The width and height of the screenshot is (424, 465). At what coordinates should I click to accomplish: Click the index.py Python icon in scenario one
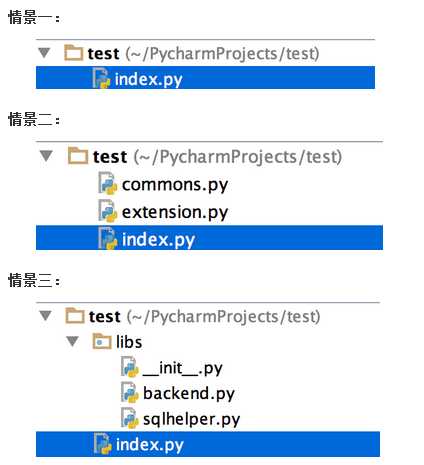(x=101, y=78)
